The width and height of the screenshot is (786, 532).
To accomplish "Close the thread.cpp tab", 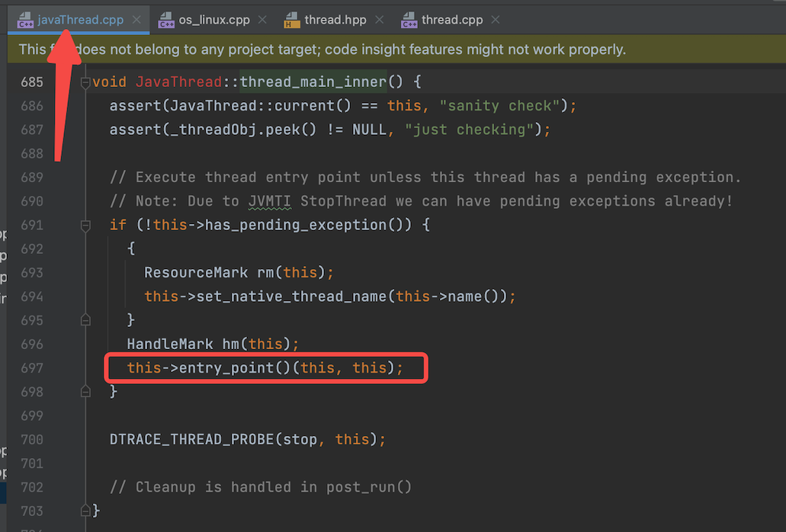I will pos(496,20).
